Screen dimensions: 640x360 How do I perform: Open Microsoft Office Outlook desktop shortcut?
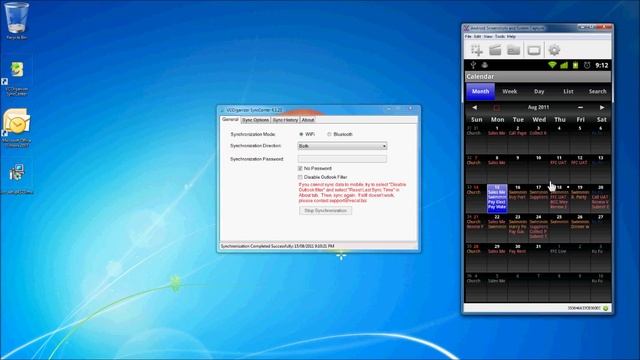tap(16, 127)
